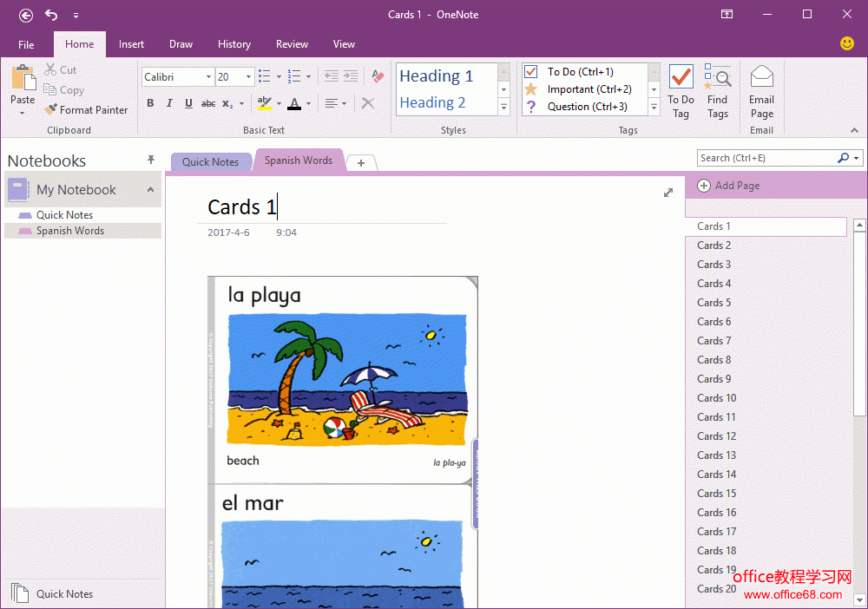Toggle Bold formatting
The width and height of the screenshot is (868, 609).
pos(150,103)
